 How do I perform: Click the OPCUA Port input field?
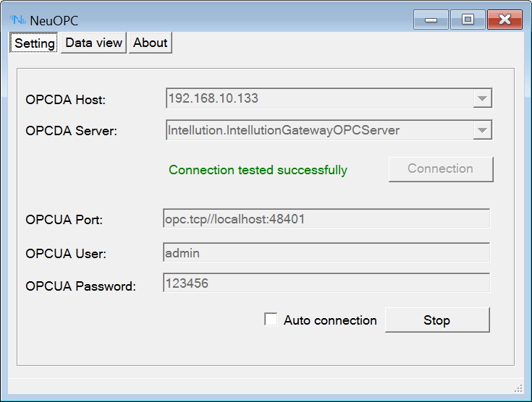(x=326, y=218)
